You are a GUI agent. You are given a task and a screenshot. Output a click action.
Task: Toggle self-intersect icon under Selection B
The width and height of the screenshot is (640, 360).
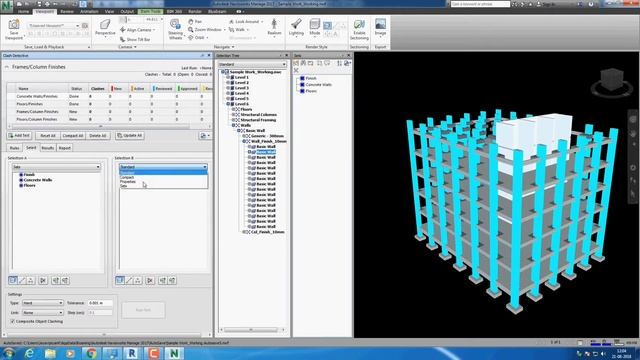tap(150, 280)
